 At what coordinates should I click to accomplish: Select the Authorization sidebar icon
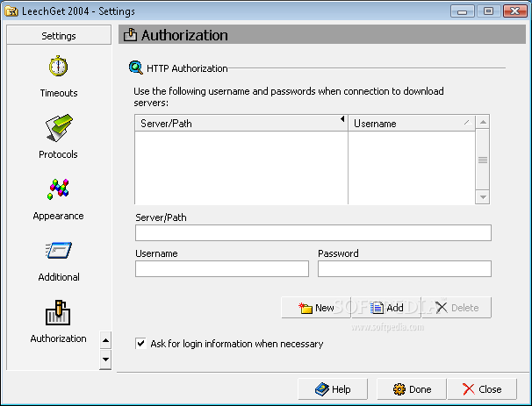tap(58, 312)
